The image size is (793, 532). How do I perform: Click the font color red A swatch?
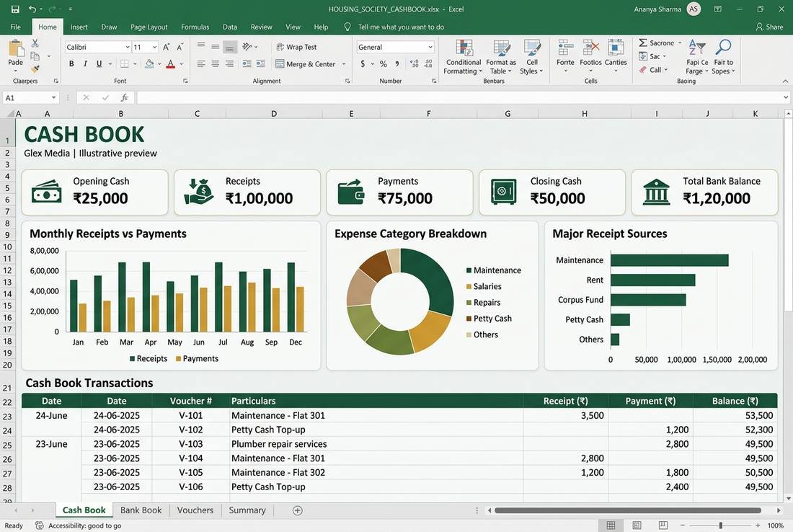[x=171, y=63]
